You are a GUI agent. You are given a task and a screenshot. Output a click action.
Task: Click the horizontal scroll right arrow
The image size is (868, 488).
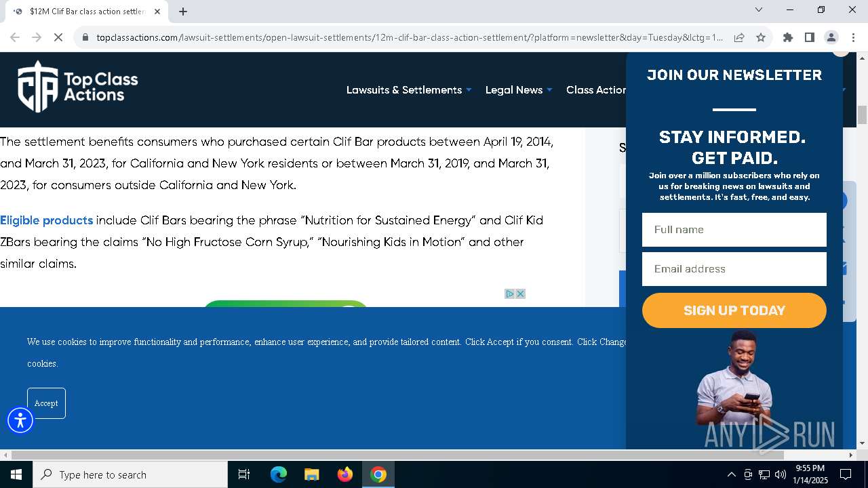(x=851, y=455)
